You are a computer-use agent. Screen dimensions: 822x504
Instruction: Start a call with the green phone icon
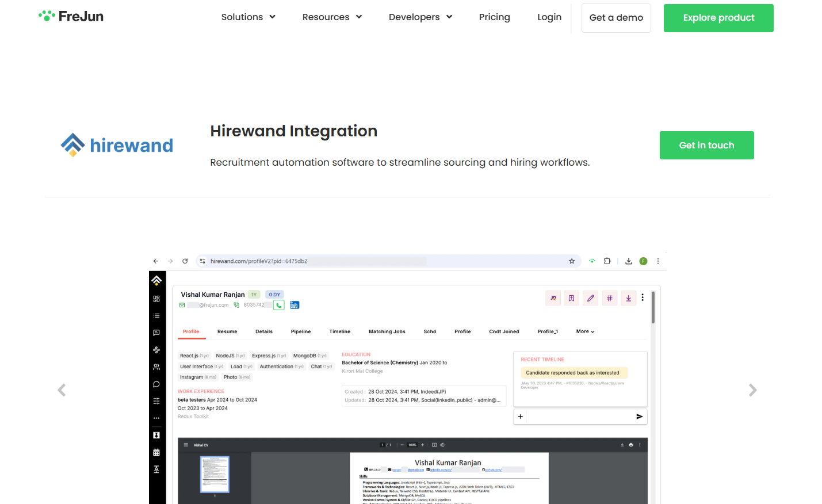pyautogui.click(x=279, y=305)
